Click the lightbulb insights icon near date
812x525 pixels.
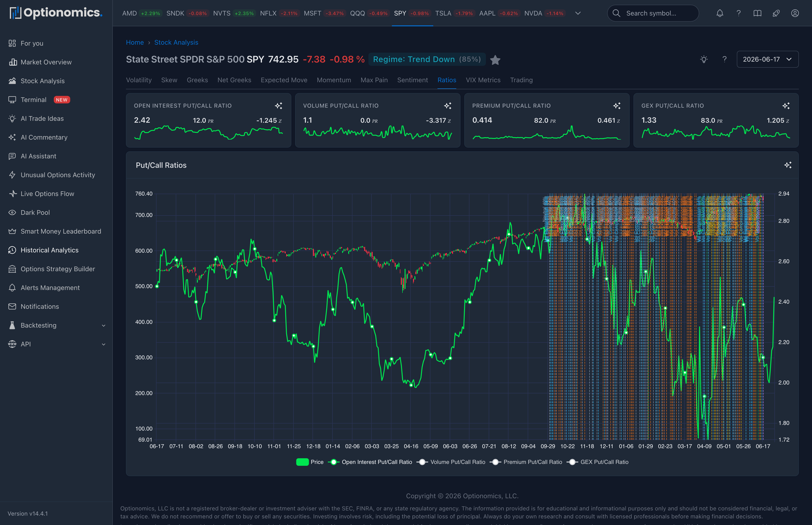coord(704,59)
